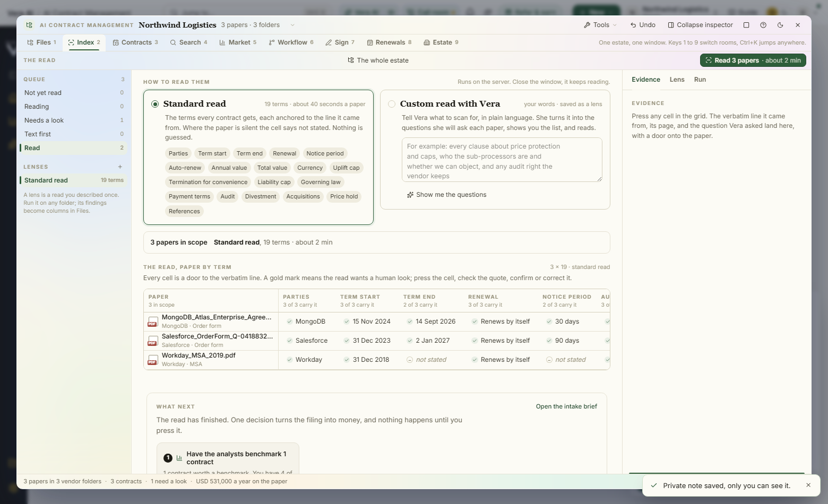Click USD 531,000 a year status entry

coord(241,482)
